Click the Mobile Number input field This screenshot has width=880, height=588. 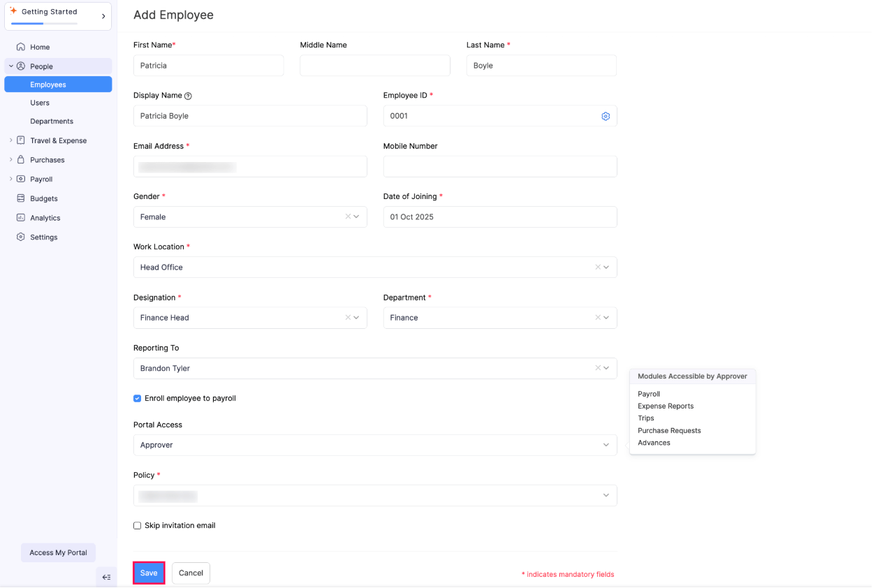[x=500, y=167]
